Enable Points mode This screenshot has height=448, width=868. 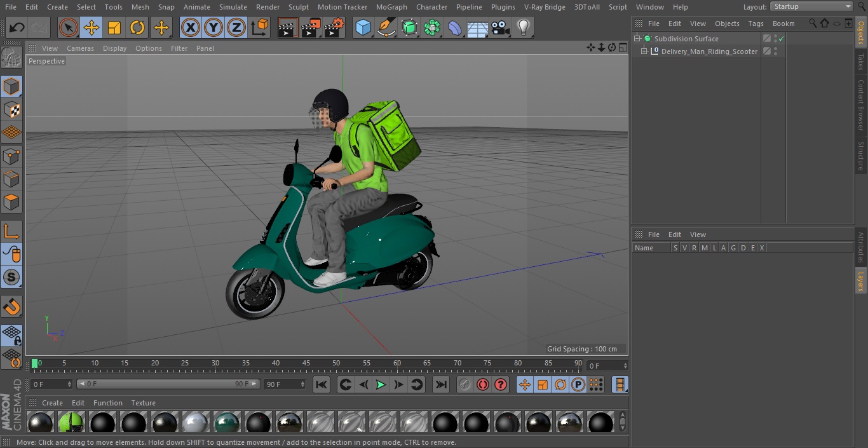point(11,156)
